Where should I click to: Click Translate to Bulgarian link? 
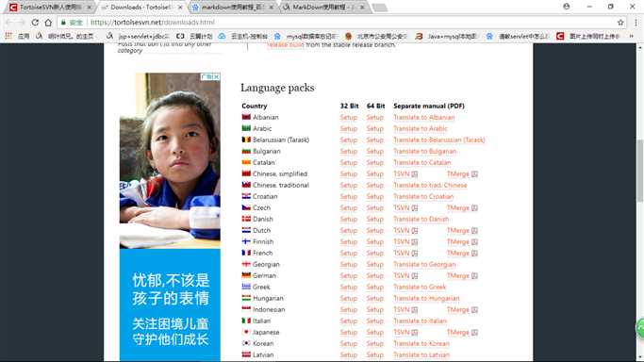pyautogui.click(x=424, y=152)
